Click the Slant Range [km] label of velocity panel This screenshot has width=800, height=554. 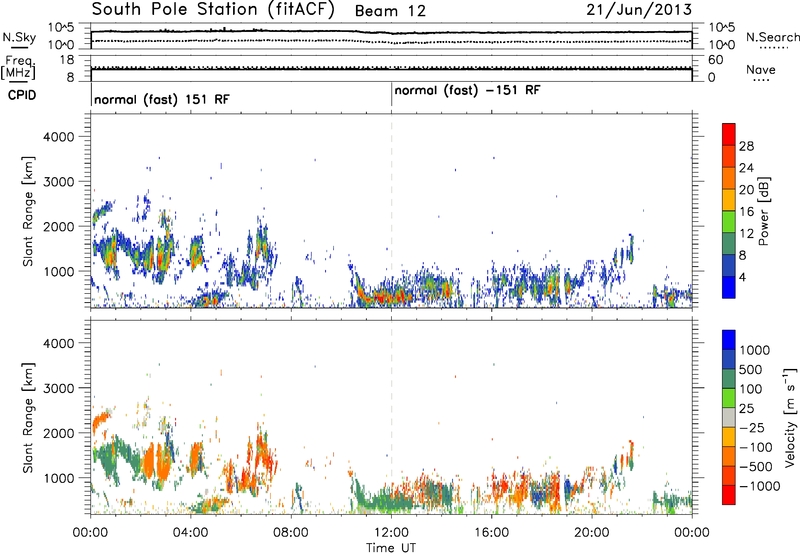click(x=28, y=417)
